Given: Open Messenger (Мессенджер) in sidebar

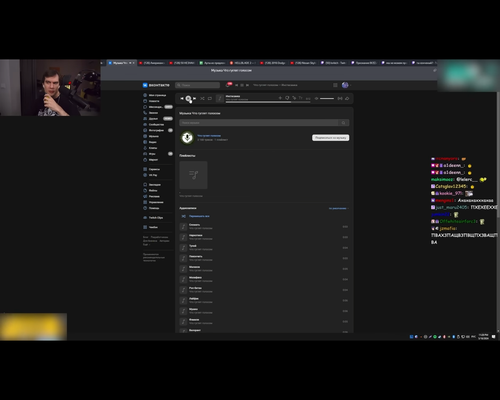Looking at the screenshot, I should click(x=158, y=107).
